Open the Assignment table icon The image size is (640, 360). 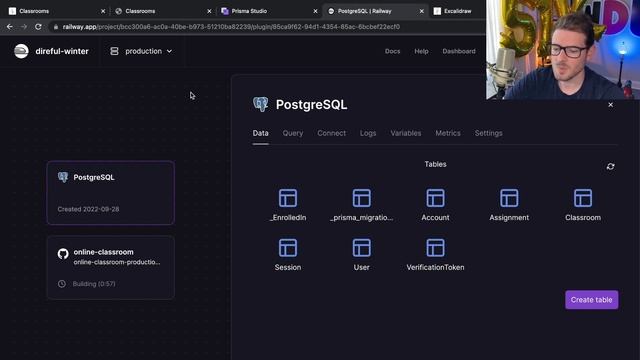pyautogui.click(x=509, y=198)
